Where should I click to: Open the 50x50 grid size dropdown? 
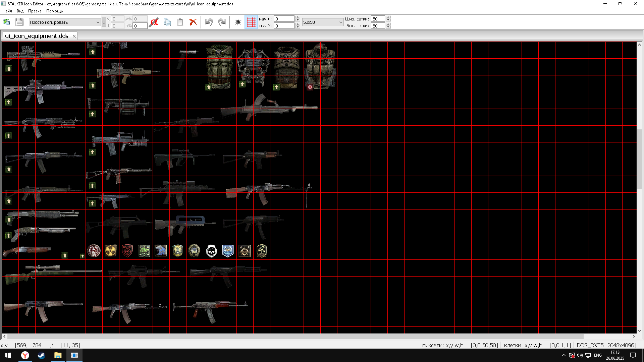323,22
